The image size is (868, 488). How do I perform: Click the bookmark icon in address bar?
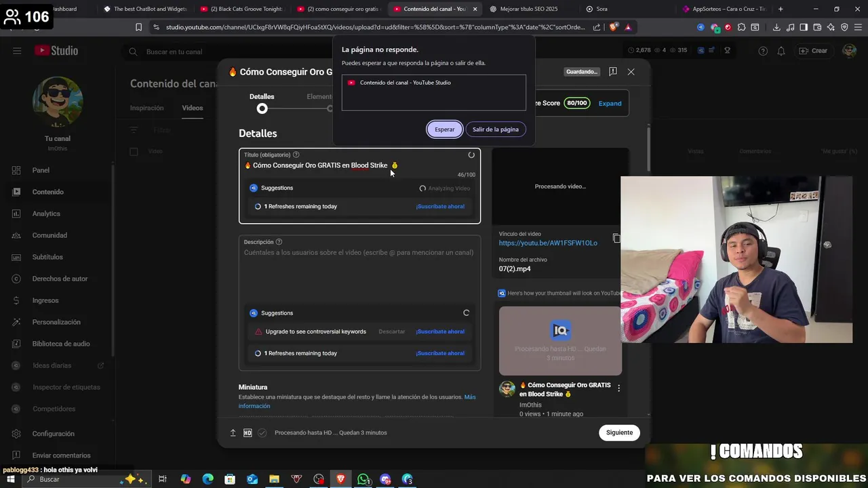(x=139, y=27)
